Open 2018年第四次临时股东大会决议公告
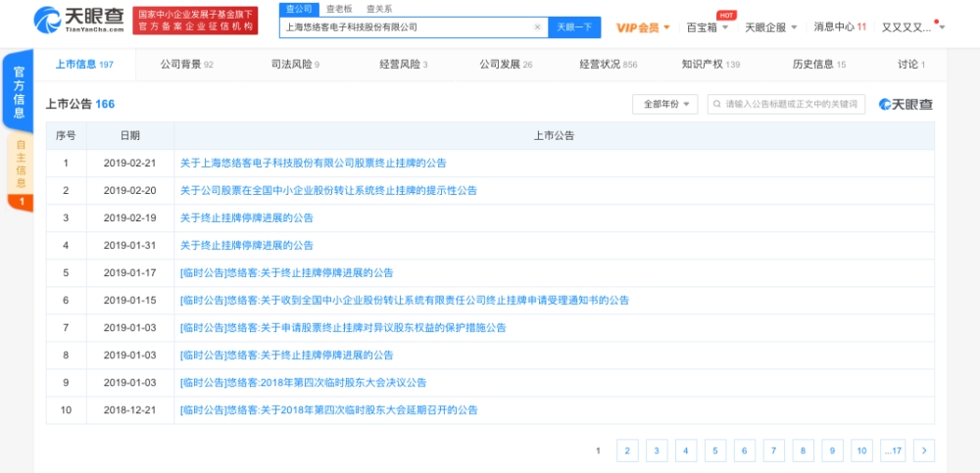 click(303, 383)
